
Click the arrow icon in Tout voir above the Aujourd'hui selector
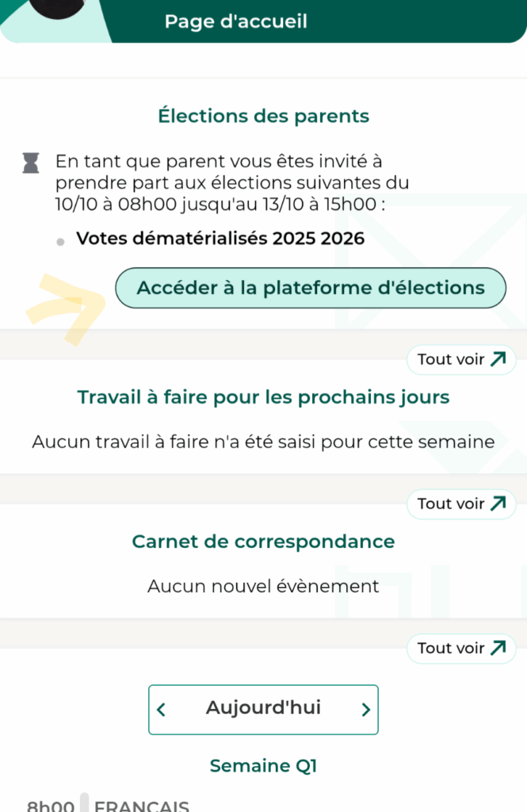coord(498,649)
